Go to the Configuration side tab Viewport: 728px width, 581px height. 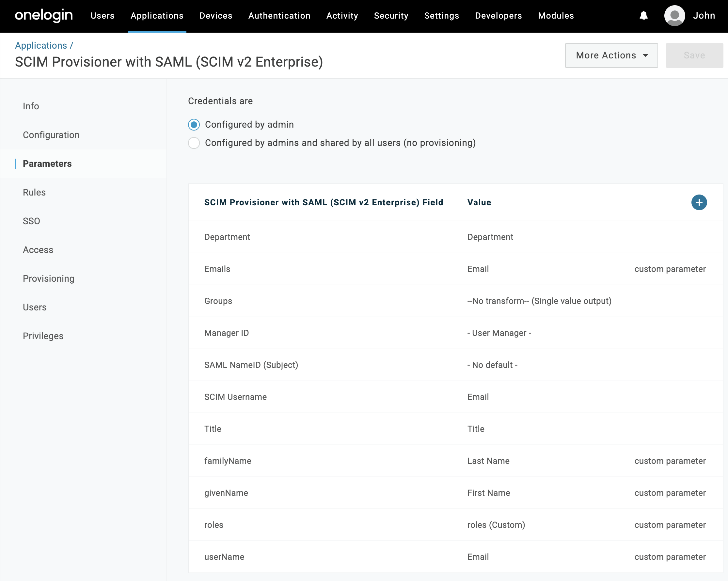click(x=51, y=135)
